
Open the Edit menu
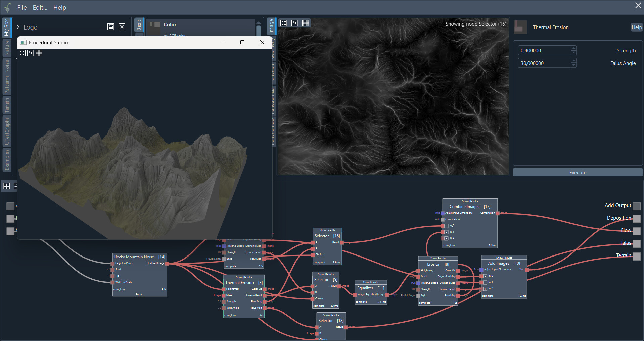(x=39, y=7)
